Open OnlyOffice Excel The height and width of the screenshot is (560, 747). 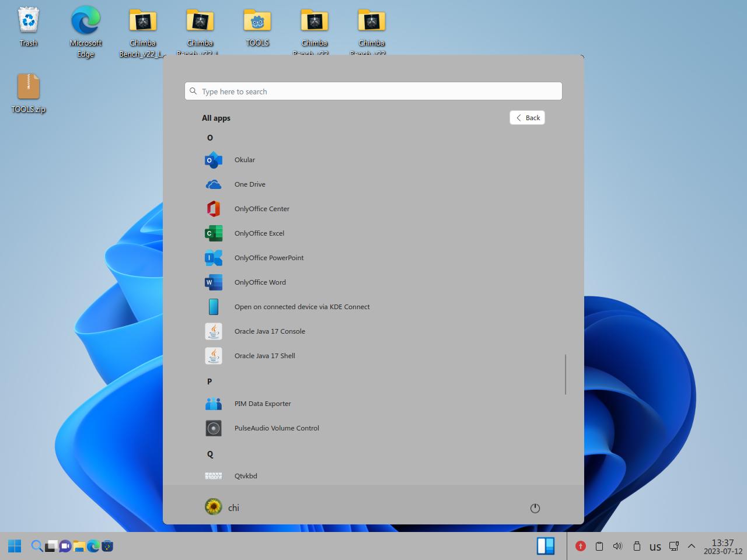[x=259, y=233]
